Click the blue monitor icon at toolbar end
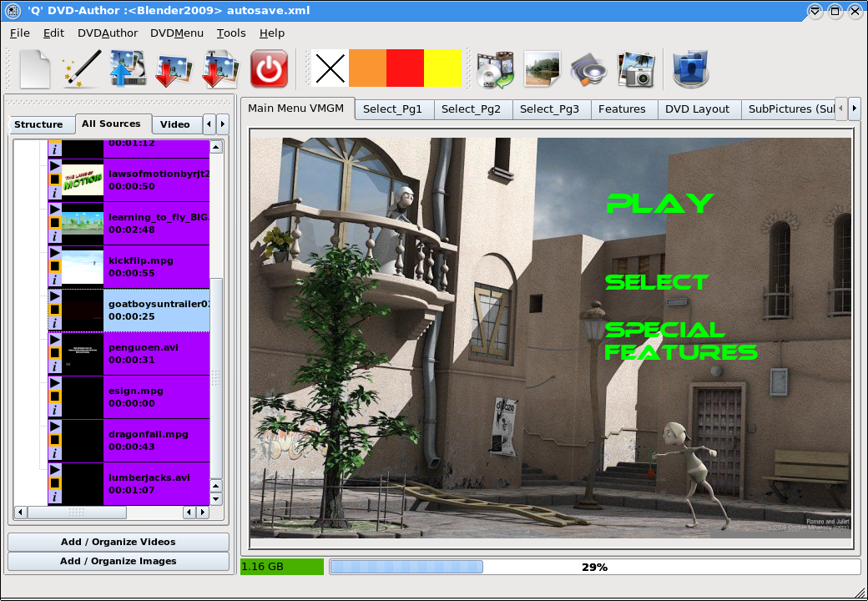Viewport: 868px width, 601px height. click(689, 69)
